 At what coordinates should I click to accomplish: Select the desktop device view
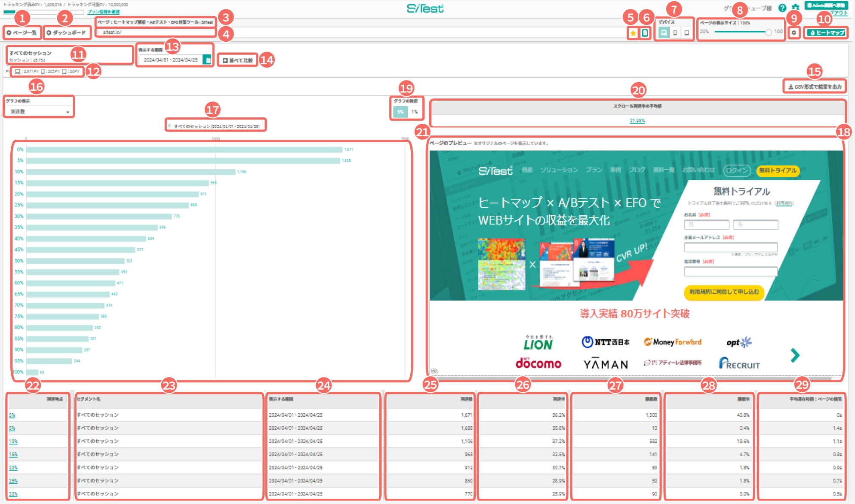point(664,33)
